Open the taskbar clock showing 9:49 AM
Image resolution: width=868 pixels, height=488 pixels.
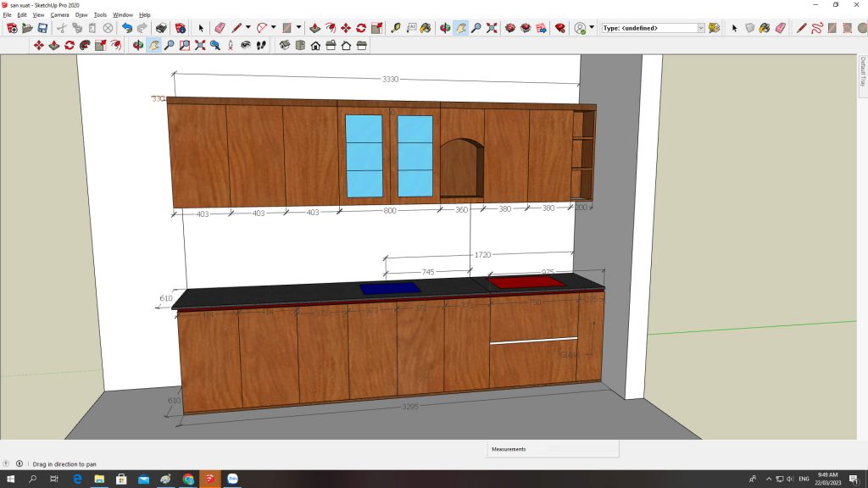click(x=827, y=479)
